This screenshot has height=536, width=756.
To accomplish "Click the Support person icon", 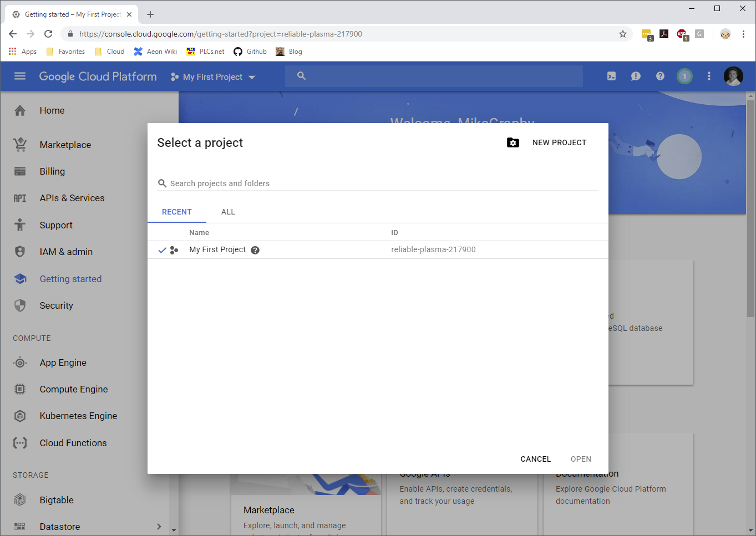I will [x=20, y=225].
